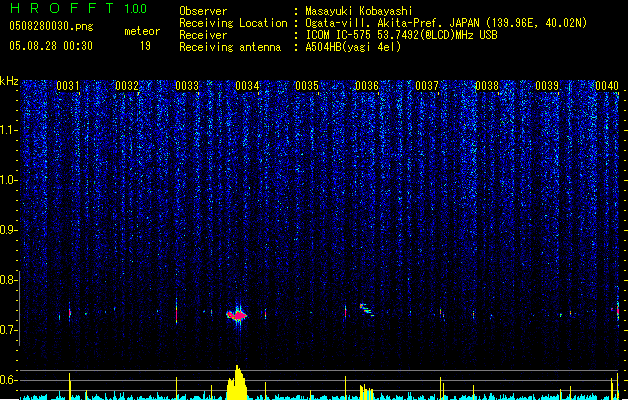Click the yellow power cluster below 0036

[x=367, y=392]
